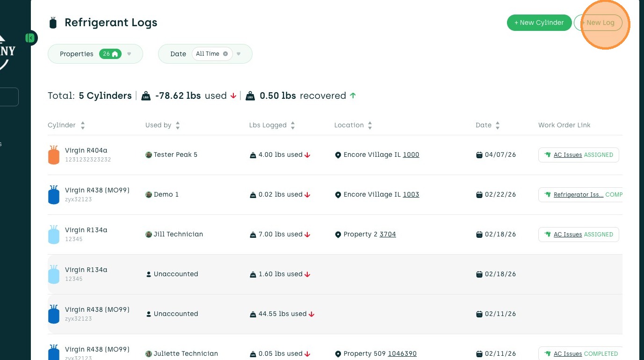Open the Refrigerator Issue work order link
This screenshot has height=360, width=644.
click(x=578, y=195)
